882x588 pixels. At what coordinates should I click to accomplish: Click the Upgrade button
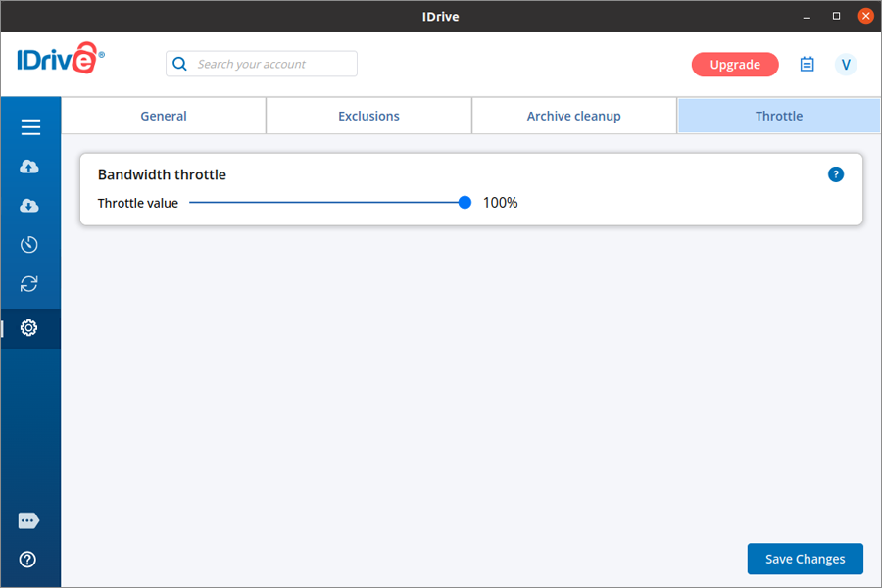pyautogui.click(x=735, y=65)
